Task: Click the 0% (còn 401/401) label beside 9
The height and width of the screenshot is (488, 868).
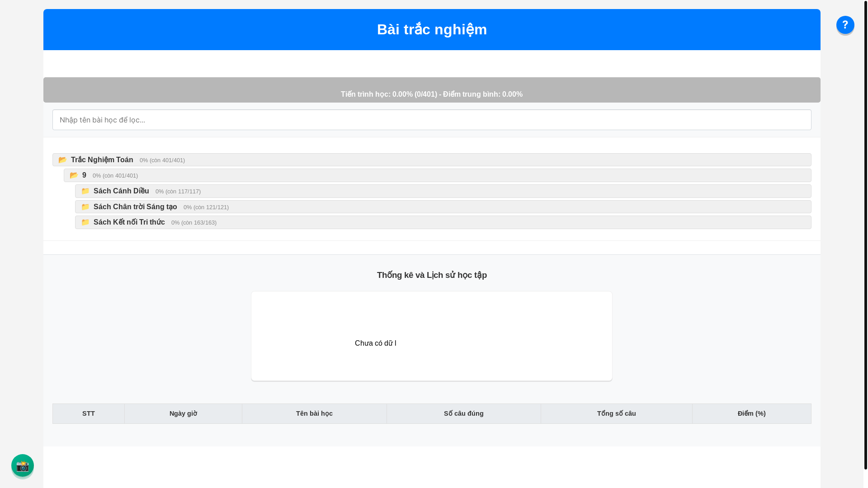Action: coord(115,176)
